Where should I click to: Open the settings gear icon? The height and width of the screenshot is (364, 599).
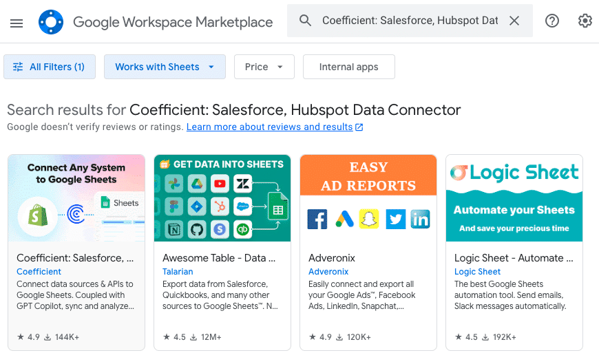[x=585, y=21]
